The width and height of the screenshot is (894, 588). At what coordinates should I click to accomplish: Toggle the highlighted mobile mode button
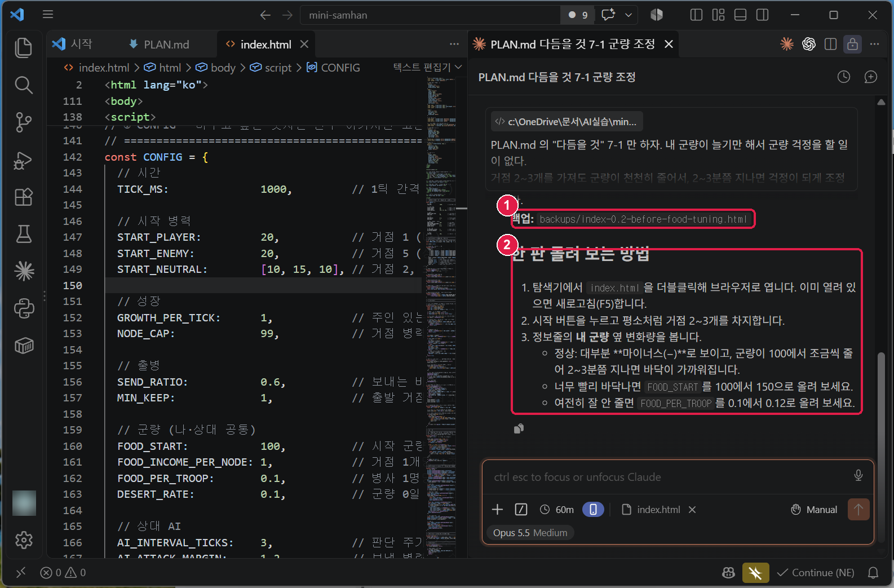pos(593,510)
